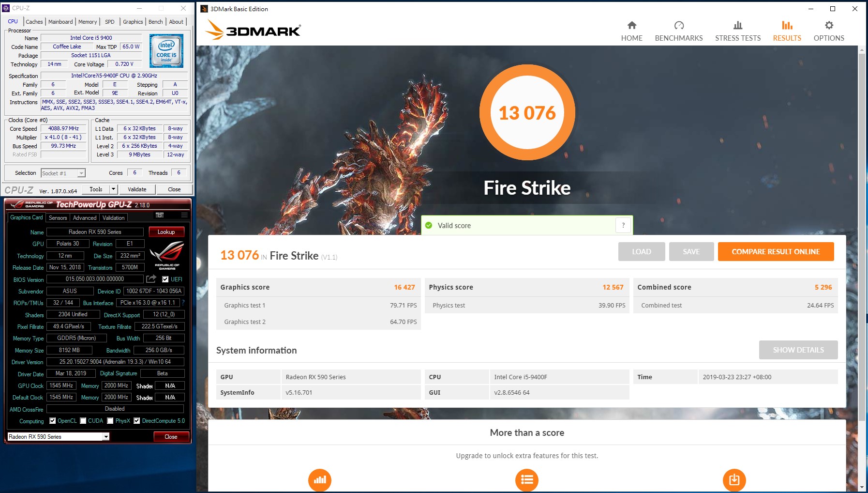Switch to CPU-Z Mainboard tab

[x=60, y=22]
